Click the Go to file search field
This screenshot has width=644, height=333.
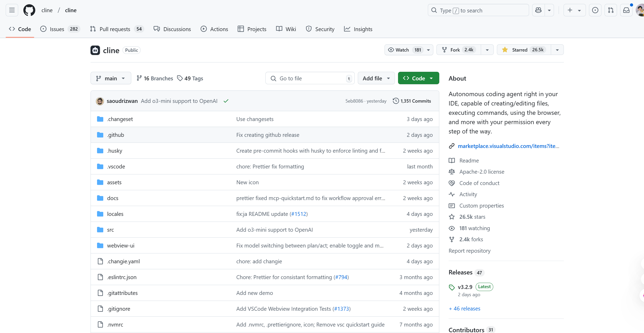(310, 78)
